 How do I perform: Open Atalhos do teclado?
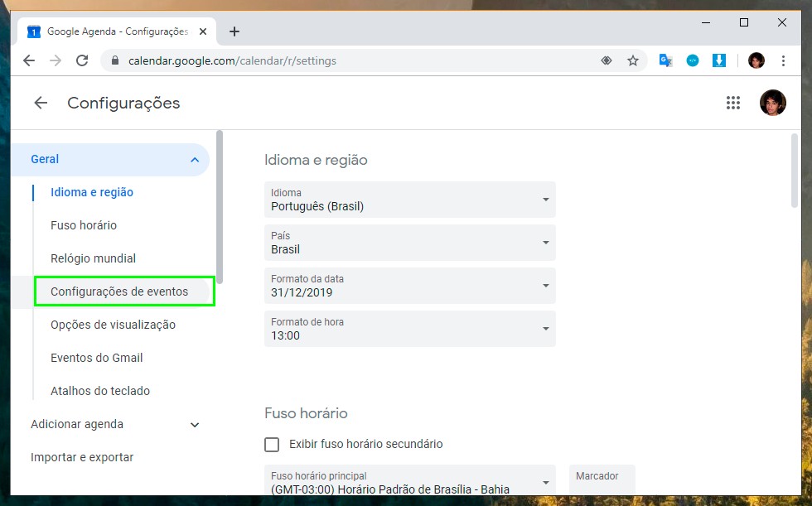point(100,391)
